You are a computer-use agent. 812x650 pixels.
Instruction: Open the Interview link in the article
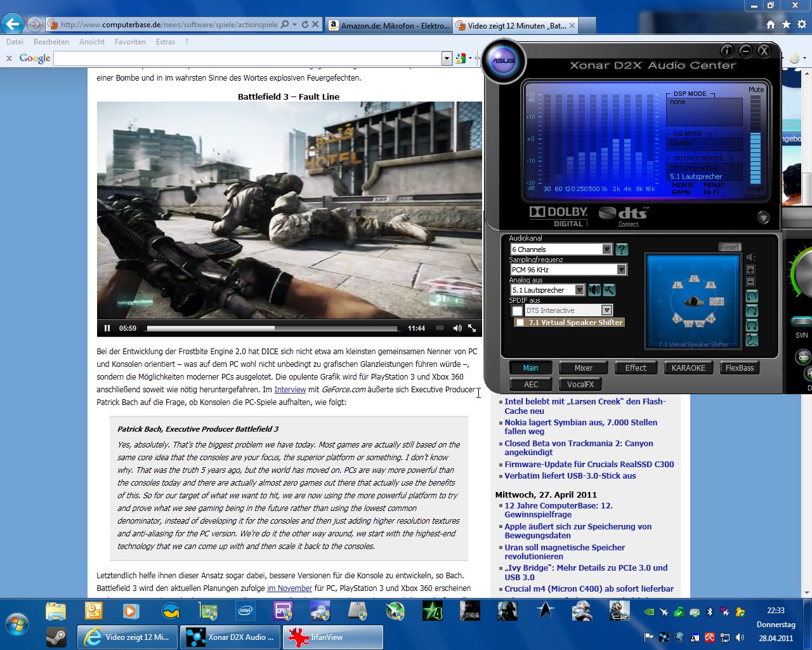[x=290, y=390]
